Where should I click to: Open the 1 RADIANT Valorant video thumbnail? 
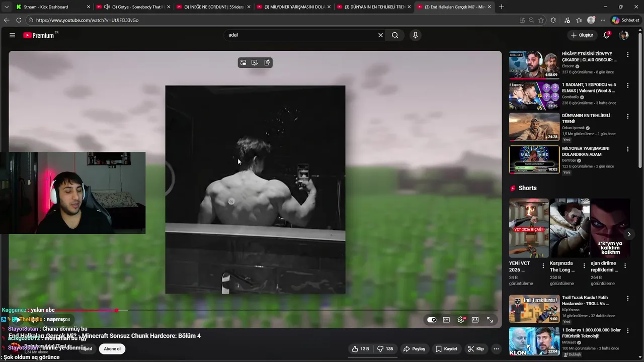[534, 96]
